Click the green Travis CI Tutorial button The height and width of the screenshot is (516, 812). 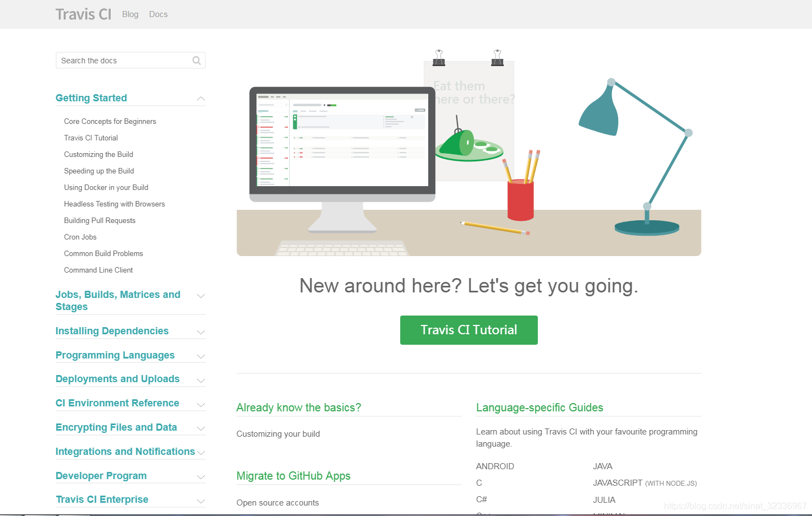coord(469,330)
